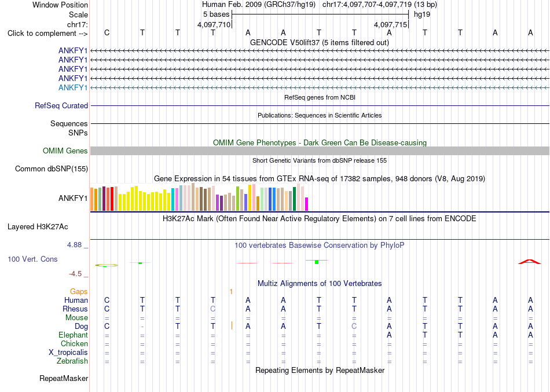The height and width of the screenshot is (392, 550).
Task: Select the ANKFY1 label beside GTEx chart
Action: pos(73,198)
